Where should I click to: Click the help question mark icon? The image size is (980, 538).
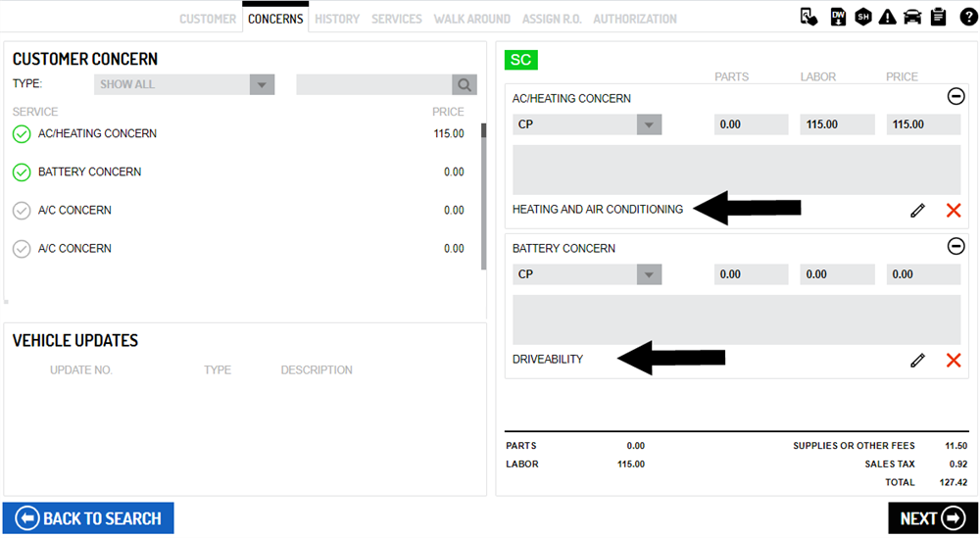click(966, 17)
